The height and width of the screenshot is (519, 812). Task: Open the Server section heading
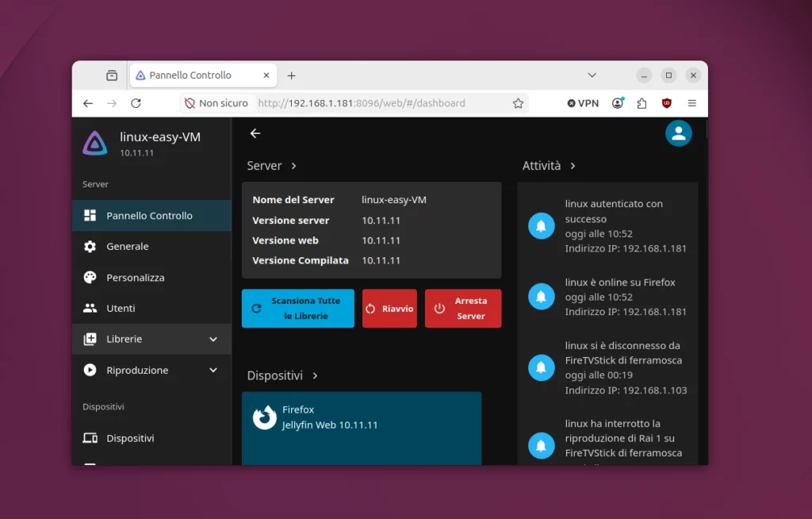point(271,165)
